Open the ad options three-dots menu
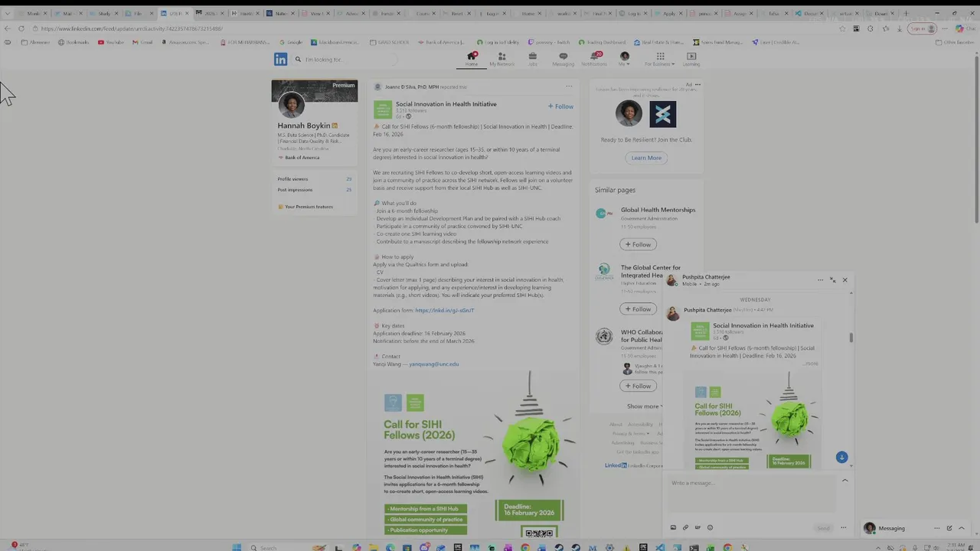The height and width of the screenshot is (551, 980). click(x=697, y=84)
